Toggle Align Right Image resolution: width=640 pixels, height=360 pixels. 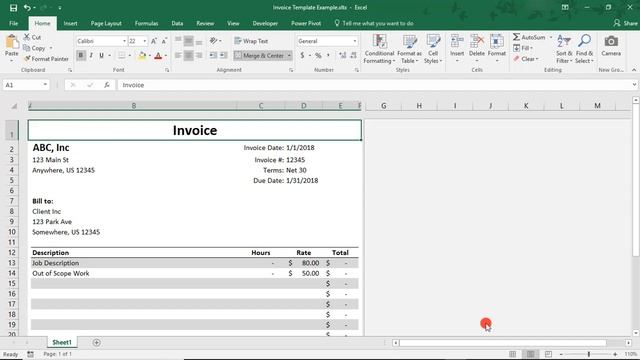tap(199, 55)
